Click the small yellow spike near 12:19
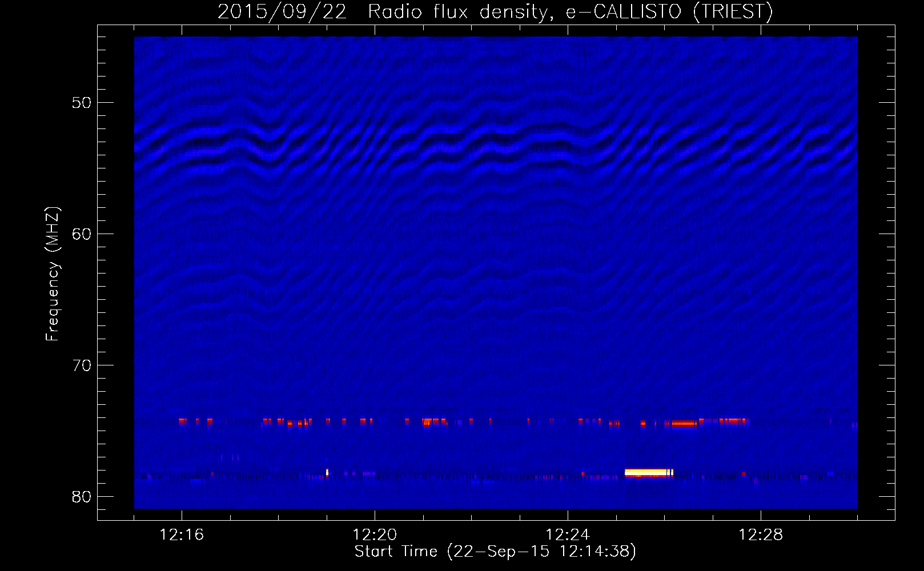This screenshot has height=571, width=924. click(x=327, y=472)
